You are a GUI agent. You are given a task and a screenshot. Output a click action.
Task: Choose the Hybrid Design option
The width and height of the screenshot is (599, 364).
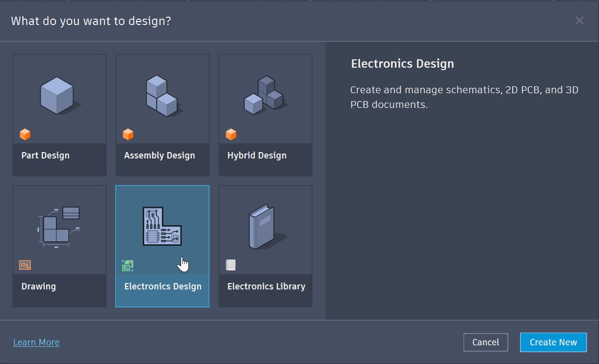265,96
